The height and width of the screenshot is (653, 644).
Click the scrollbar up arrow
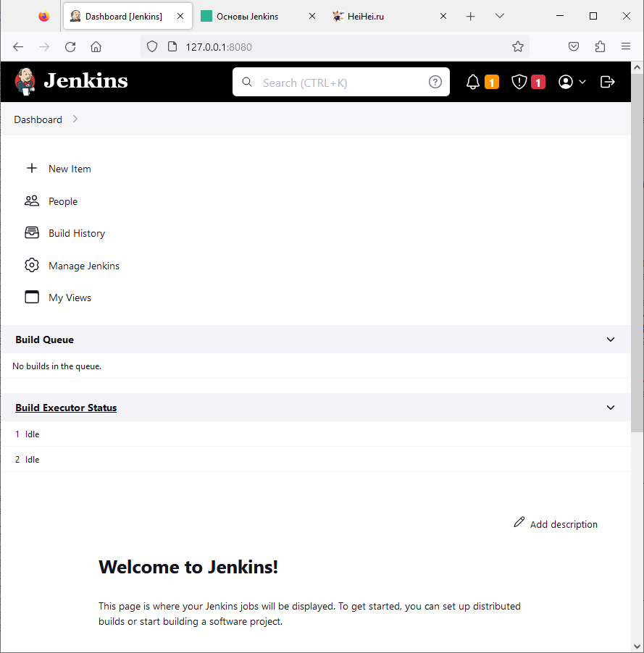[637, 67]
